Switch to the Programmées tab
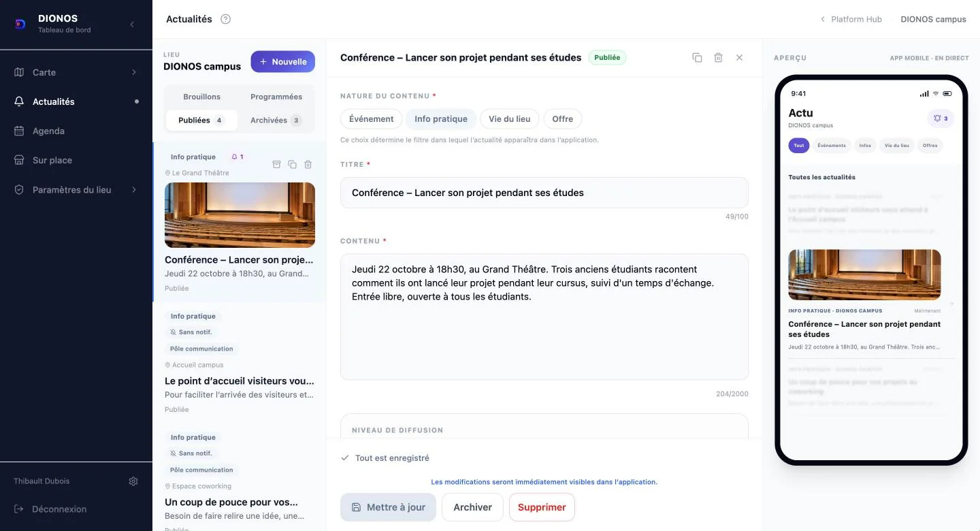 (x=276, y=97)
